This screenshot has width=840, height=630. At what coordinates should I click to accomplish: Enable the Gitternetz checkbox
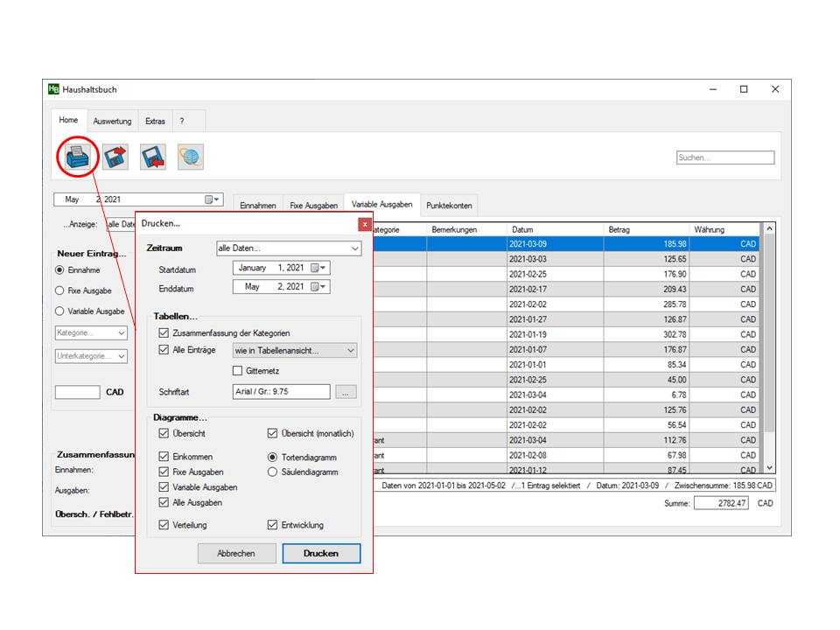tap(237, 371)
